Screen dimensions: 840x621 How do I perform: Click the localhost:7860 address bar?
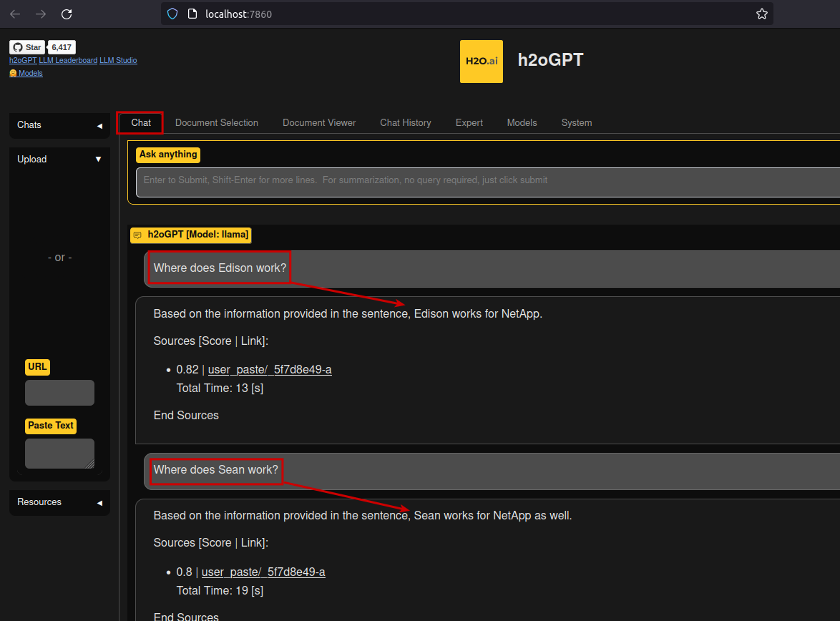[x=466, y=14]
